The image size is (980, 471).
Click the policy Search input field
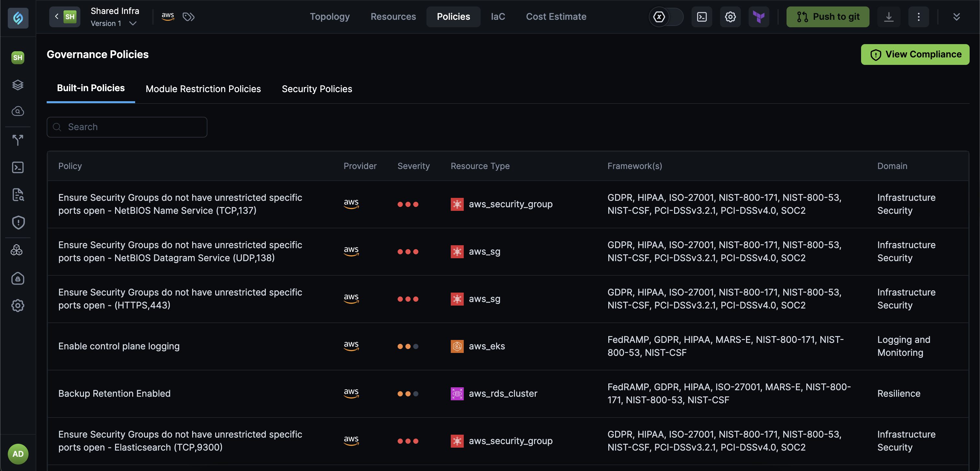[127, 127]
